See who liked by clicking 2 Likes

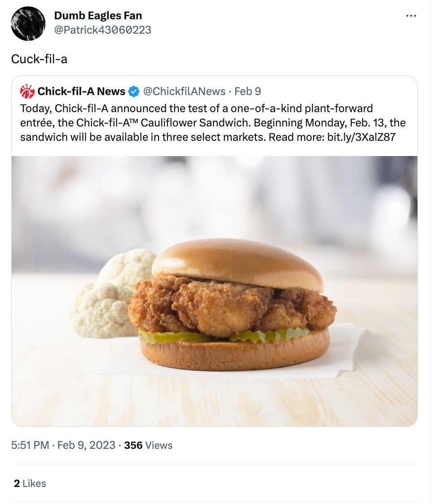tap(30, 483)
